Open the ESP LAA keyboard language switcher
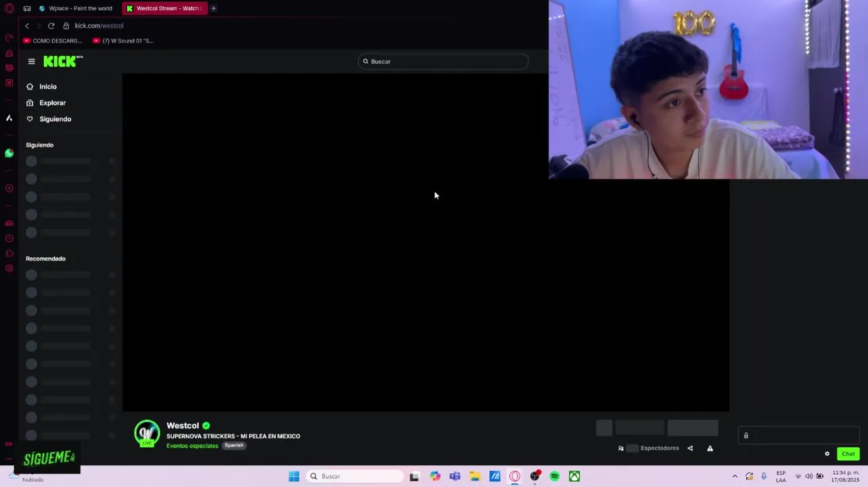This screenshot has height=487, width=868. pyautogui.click(x=781, y=476)
